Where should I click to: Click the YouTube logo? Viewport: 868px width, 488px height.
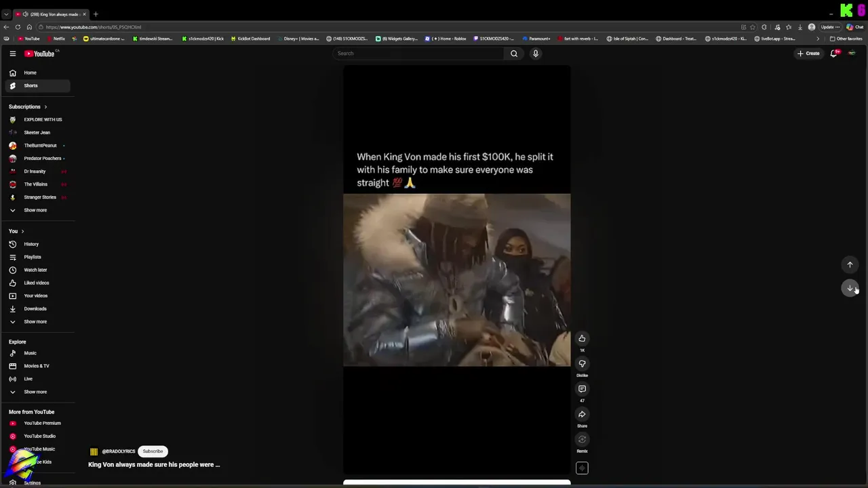40,54
